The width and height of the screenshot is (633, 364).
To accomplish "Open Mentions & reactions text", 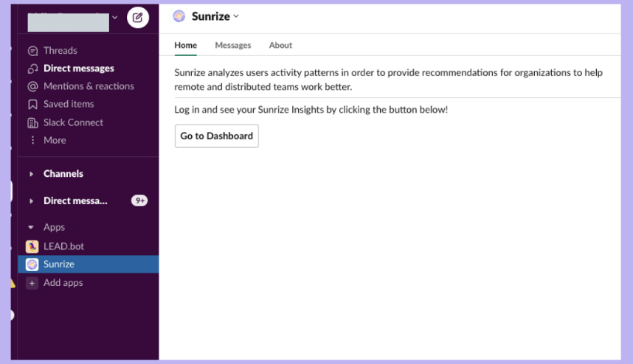I will point(89,86).
